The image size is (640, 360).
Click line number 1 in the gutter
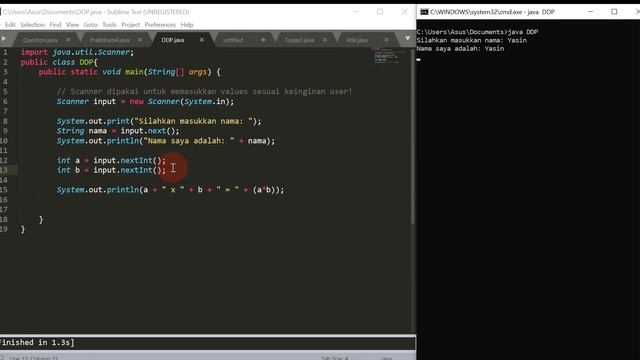click(x=5, y=52)
